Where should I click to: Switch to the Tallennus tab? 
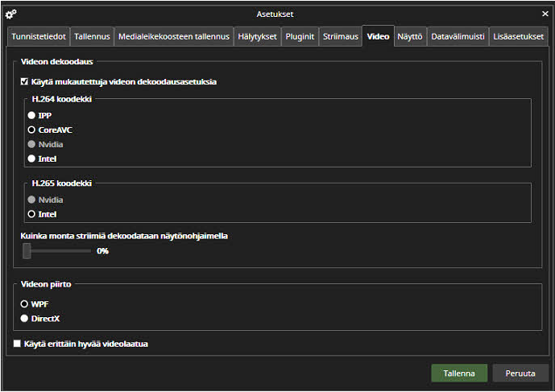pos(93,37)
